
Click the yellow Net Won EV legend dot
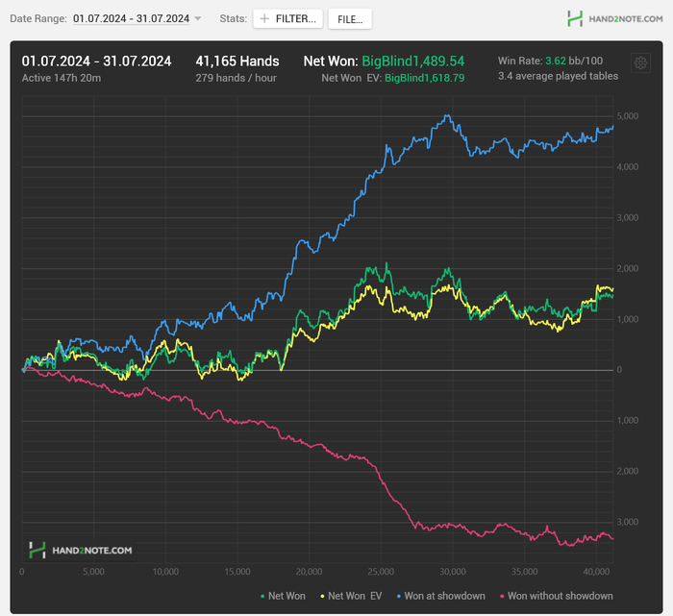point(322,596)
